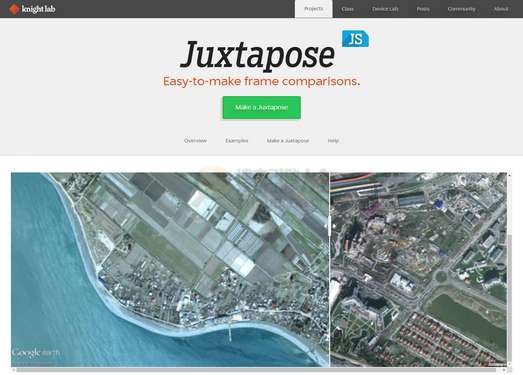Open the Device Lab nav item
Image resolution: width=523 pixels, height=375 pixels.
tap(385, 9)
